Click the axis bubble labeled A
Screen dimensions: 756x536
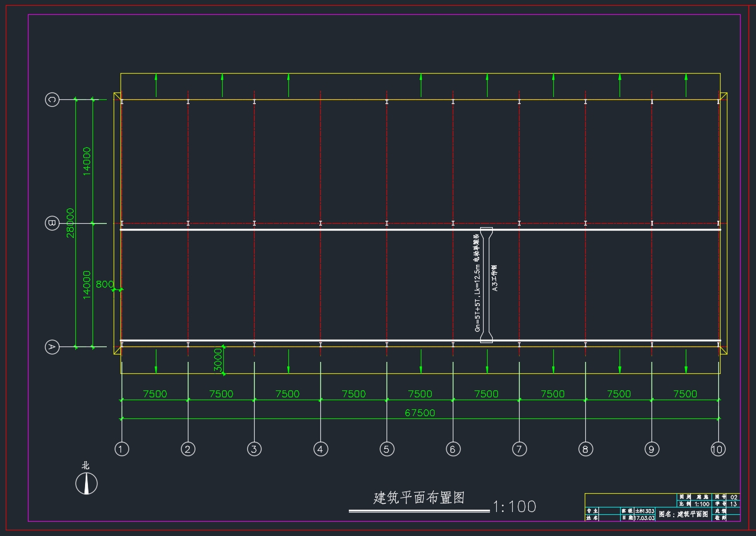click(52, 346)
